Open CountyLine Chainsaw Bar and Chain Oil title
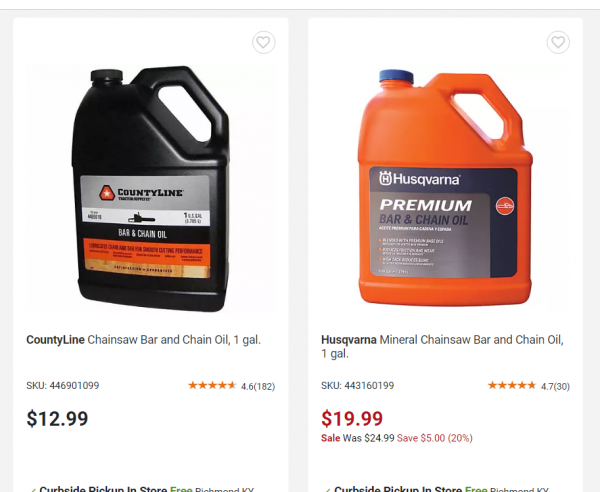The image size is (600, 492). (x=143, y=340)
